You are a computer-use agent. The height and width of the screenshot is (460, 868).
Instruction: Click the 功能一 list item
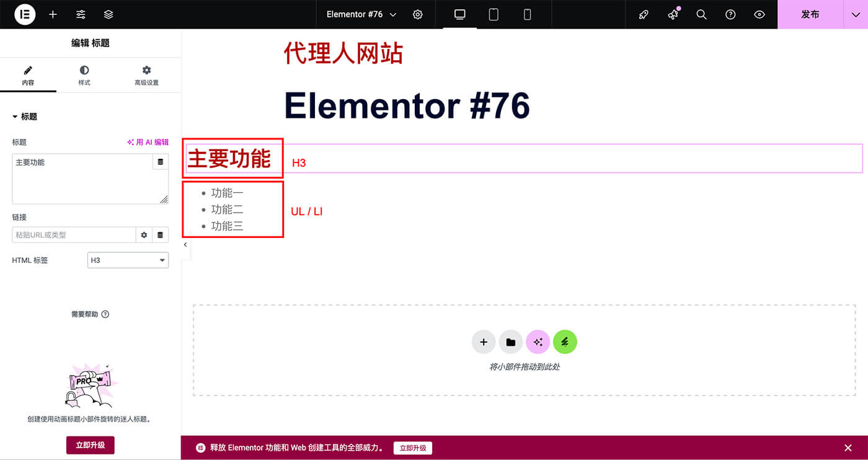click(x=227, y=193)
